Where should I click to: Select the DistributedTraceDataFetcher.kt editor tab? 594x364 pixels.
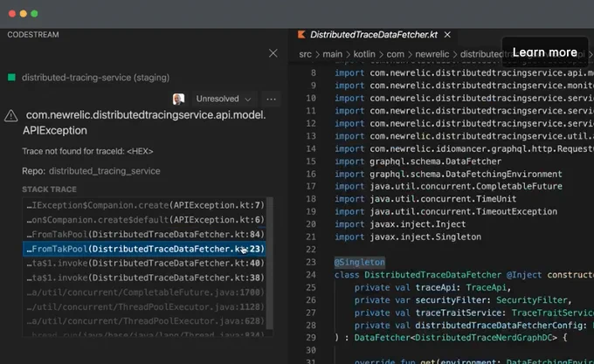(374, 35)
